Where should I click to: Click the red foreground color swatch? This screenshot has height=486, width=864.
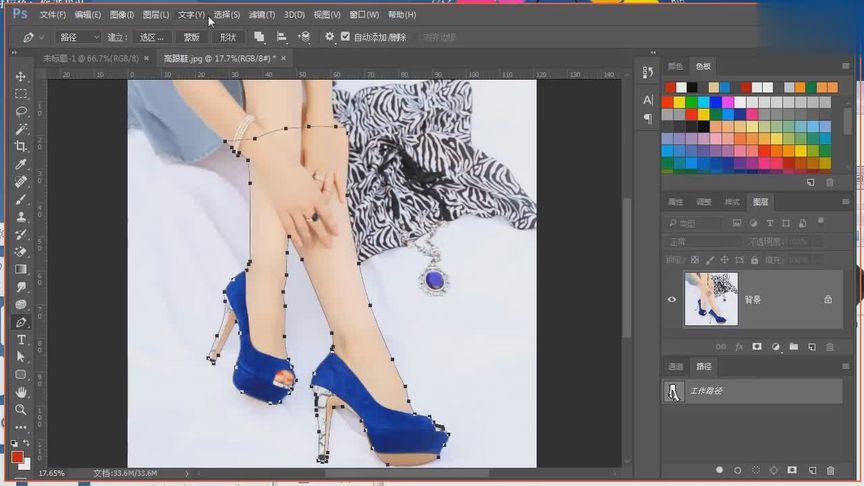pyautogui.click(x=17, y=456)
